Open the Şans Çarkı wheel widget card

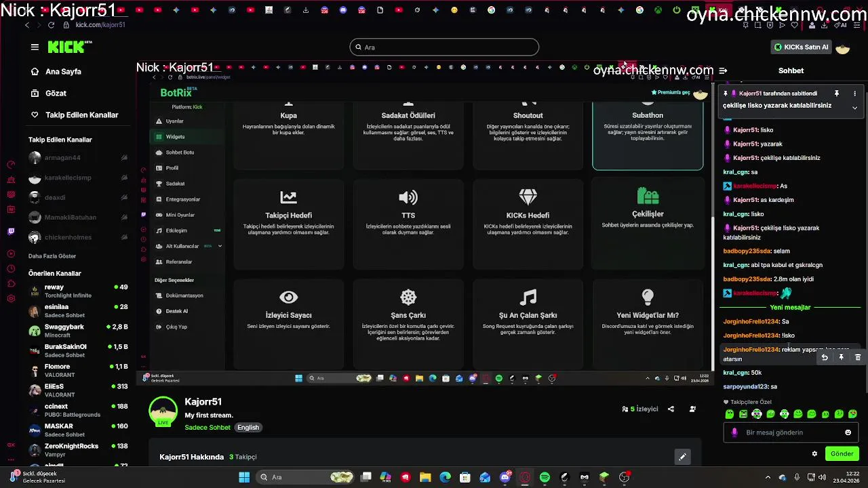408,324
